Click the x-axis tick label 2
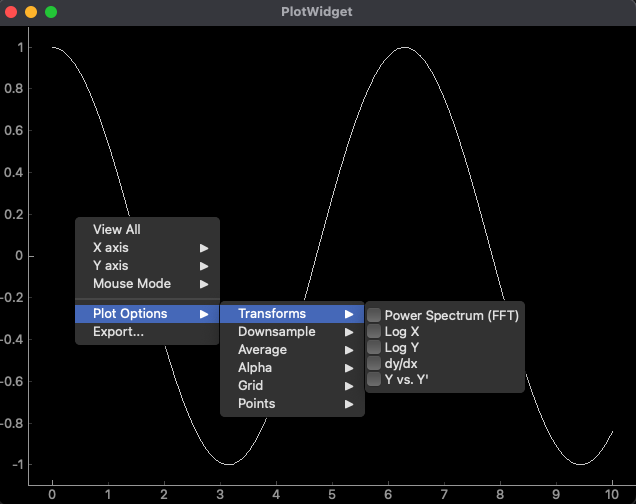The image size is (636, 504). [164, 495]
